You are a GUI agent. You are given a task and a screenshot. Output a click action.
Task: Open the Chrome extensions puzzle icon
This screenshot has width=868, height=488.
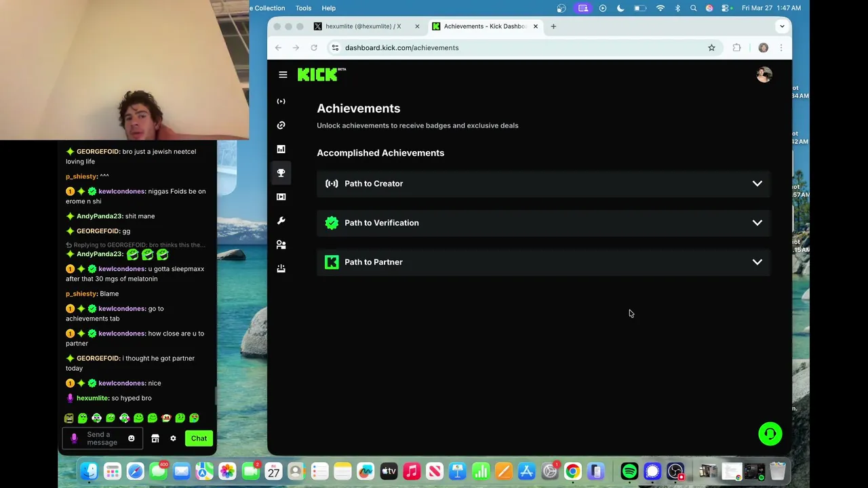click(737, 47)
